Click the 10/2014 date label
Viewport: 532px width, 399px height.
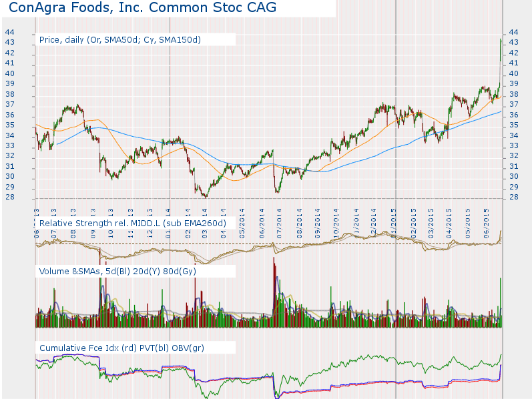(336, 224)
